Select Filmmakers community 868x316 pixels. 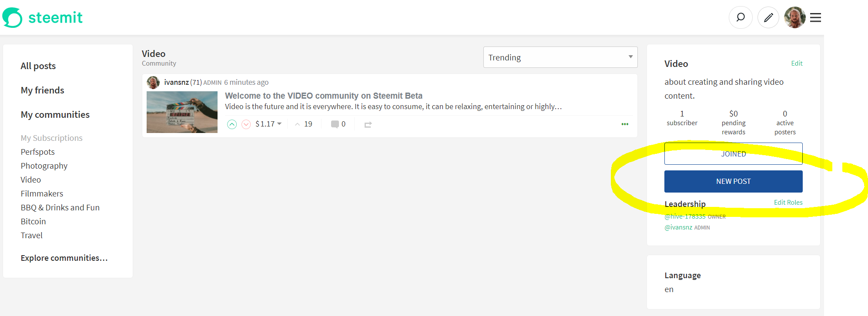(42, 194)
